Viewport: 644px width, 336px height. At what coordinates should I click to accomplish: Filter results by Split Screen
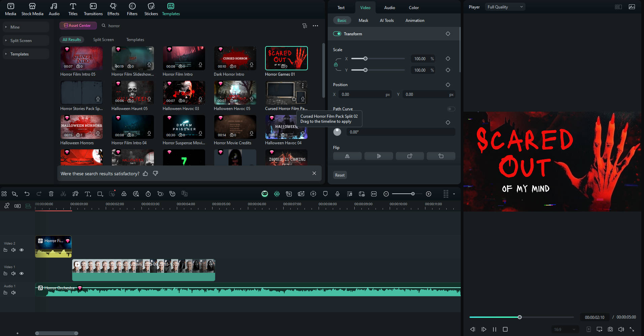pyautogui.click(x=103, y=40)
